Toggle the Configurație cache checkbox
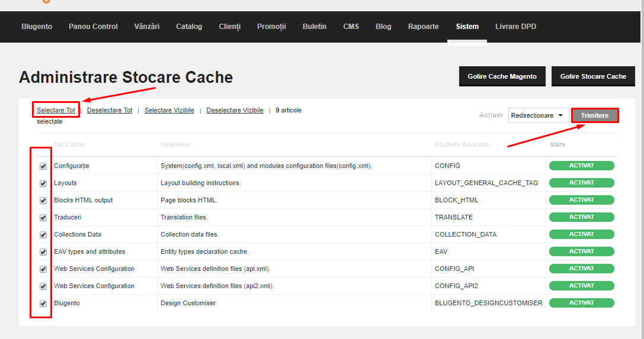Screen dimensions: 644x339 coord(43,166)
